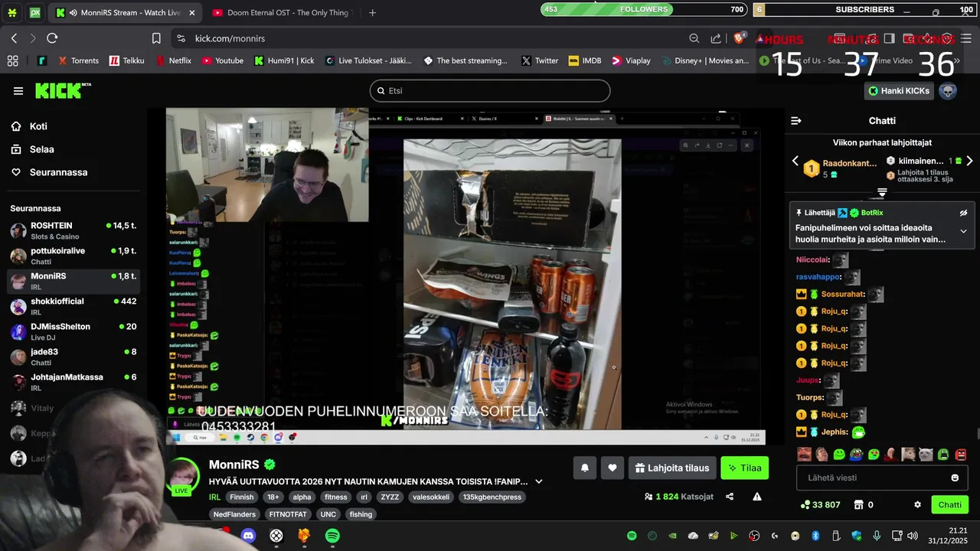Expand the pinned message chevron

coord(963,231)
